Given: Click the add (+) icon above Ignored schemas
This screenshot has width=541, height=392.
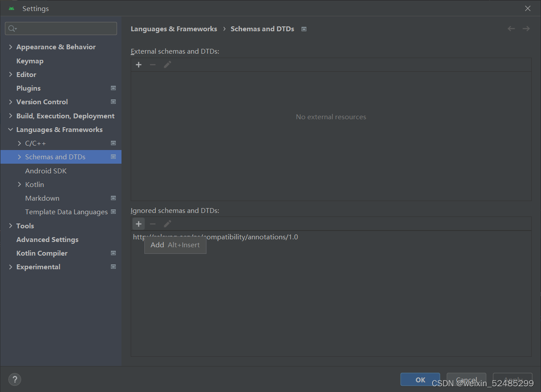Looking at the screenshot, I should coord(139,223).
